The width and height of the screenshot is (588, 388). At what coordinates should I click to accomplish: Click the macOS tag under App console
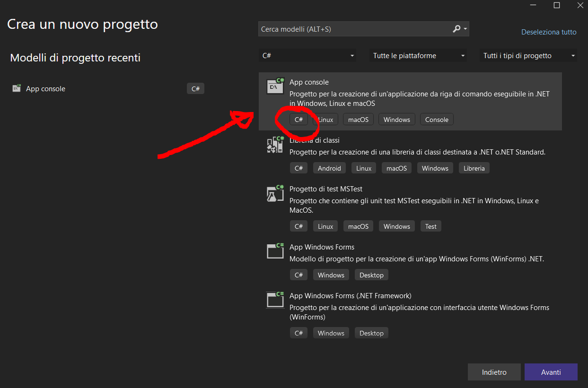[x=358, y=120]
